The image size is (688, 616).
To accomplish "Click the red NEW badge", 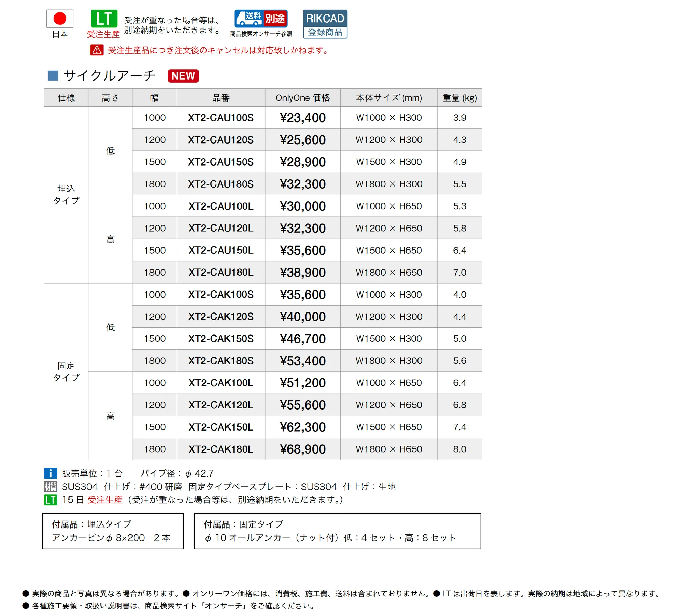I will pos(183,76).
